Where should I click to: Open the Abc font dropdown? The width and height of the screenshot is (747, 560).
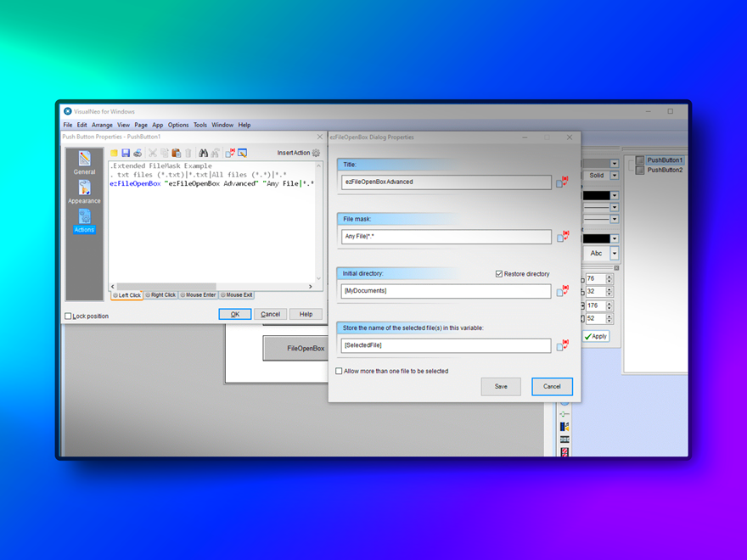click(x=615, y=254)
